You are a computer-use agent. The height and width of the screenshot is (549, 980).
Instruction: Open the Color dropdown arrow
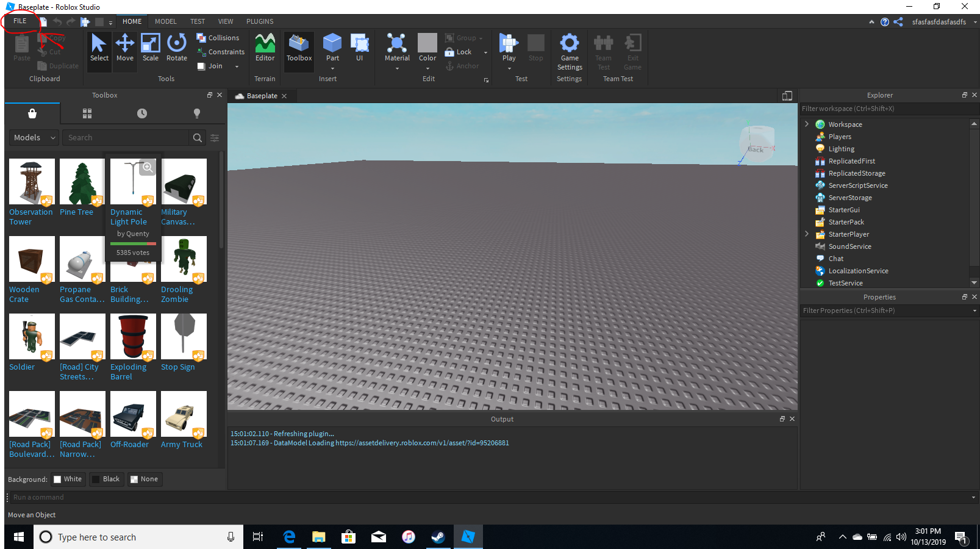427,68
